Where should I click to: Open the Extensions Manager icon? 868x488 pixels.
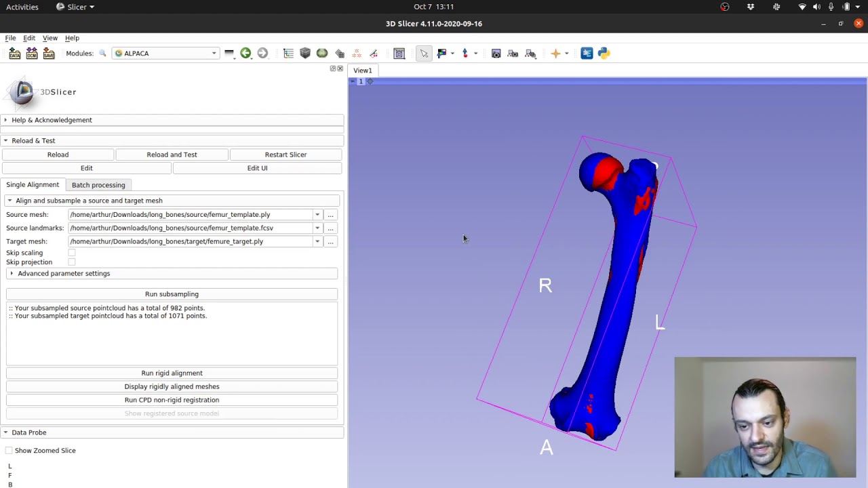587,53
